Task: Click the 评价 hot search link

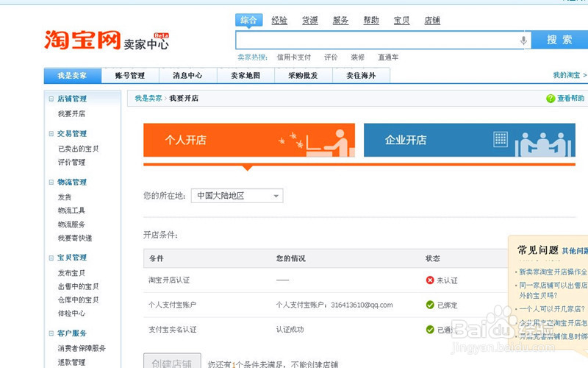Action: tap(331, 57)
